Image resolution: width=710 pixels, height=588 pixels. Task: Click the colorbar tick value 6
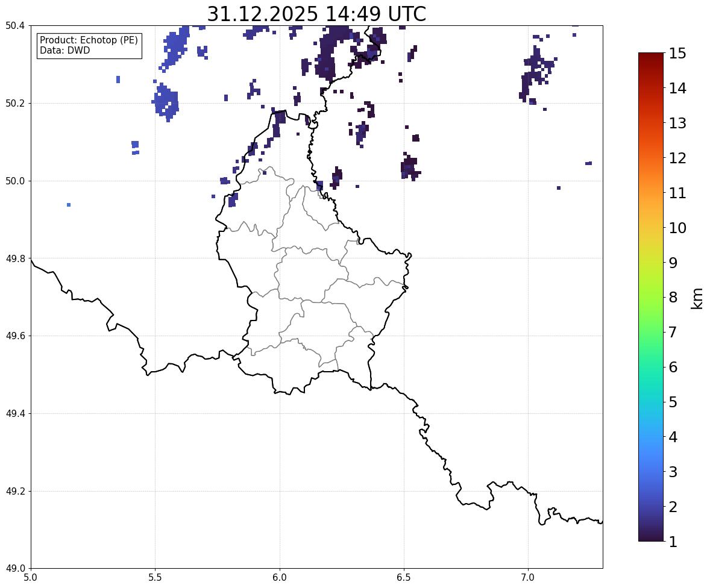point(673,367)
